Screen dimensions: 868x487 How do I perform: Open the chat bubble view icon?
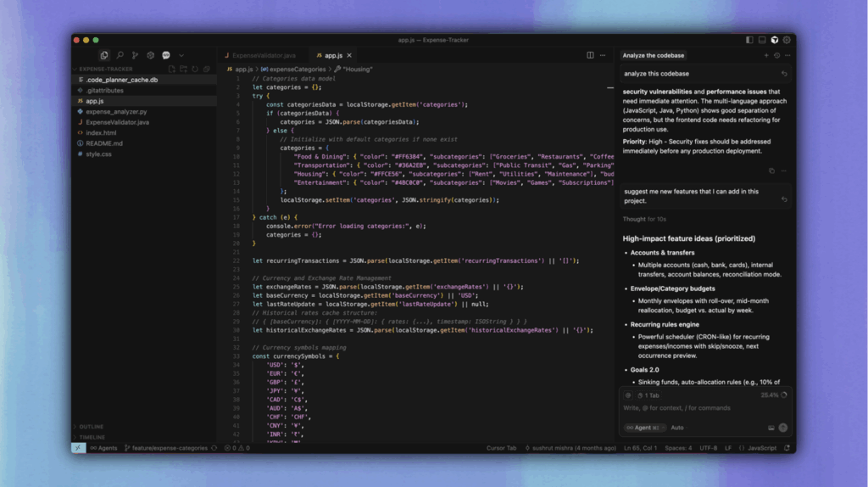pyautogui.click(x=166, y=55)
